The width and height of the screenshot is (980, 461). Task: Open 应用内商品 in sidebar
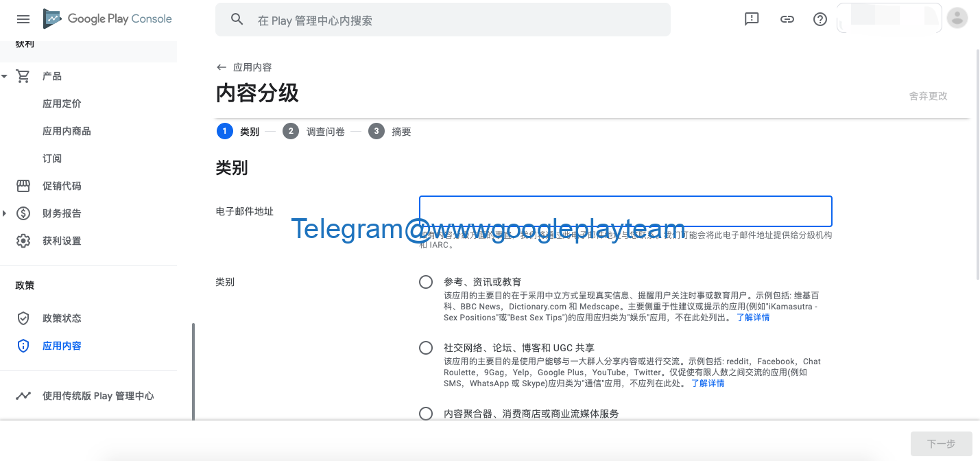[67, 131]
